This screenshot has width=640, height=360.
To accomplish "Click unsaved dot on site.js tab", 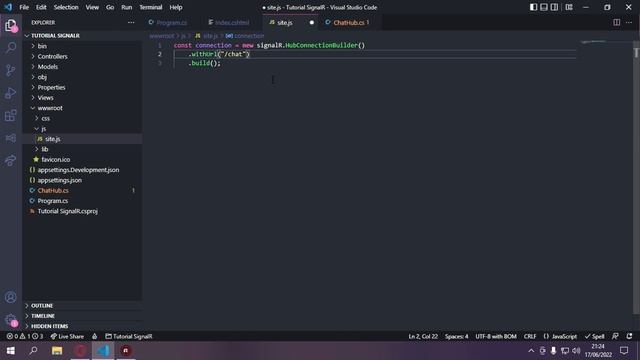I will pos(311,22).
